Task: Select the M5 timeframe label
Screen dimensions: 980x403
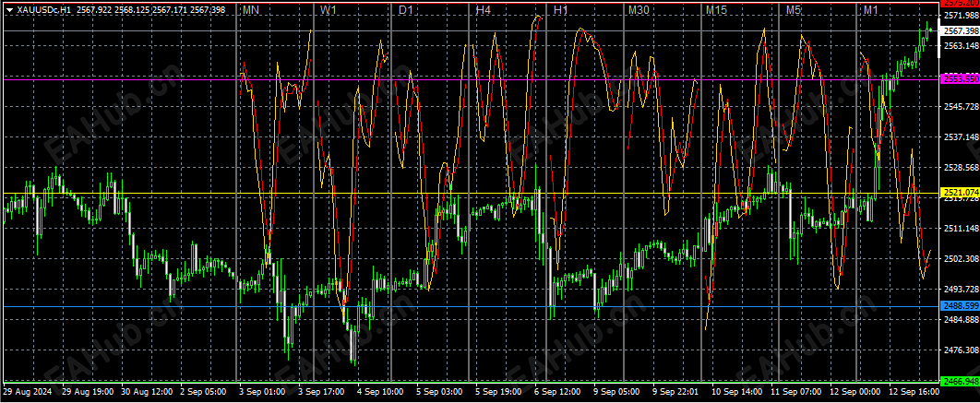Action: coord(794,11)
